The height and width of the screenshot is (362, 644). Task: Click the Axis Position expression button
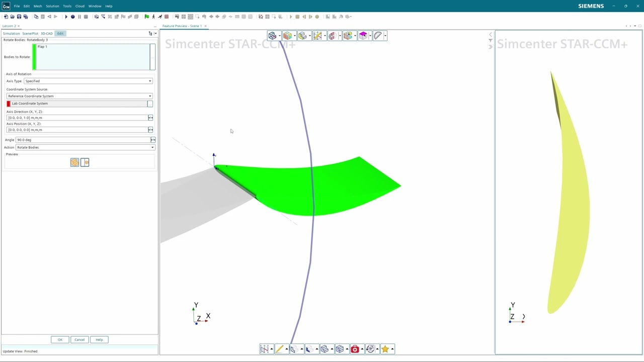(x=150, y=130)
